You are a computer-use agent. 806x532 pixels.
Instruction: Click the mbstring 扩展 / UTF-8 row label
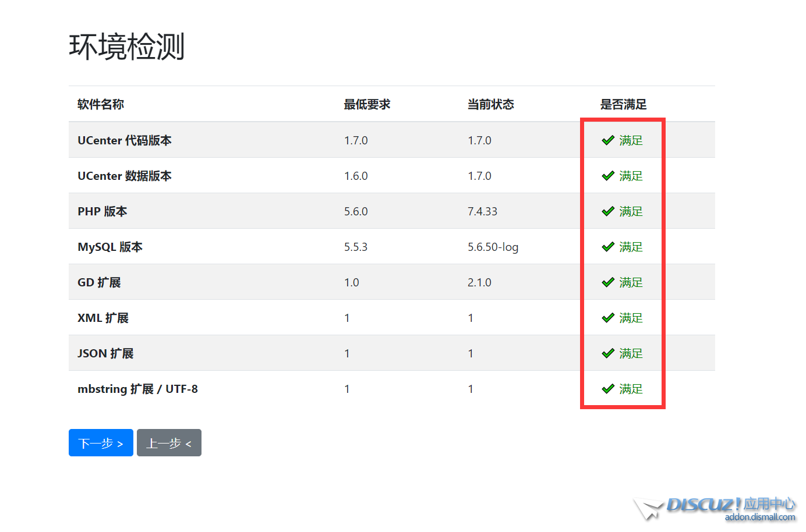[x=137, y=389]
